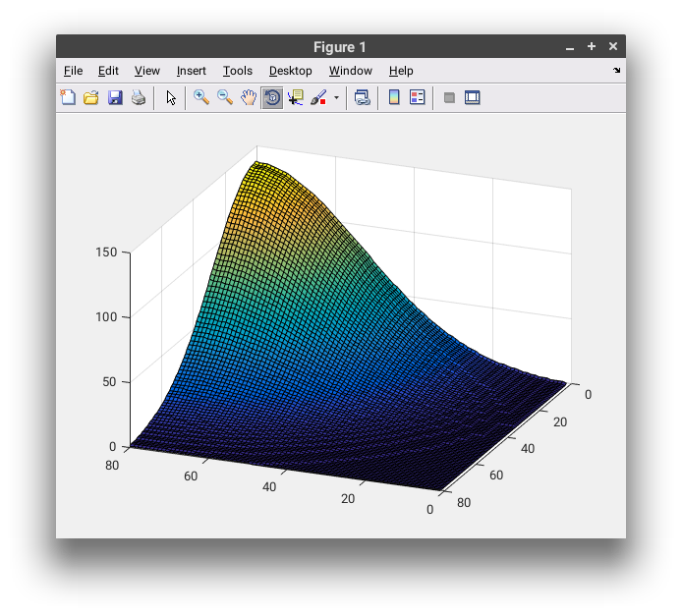Minimize the Figure 1 window
682x616 pixels.
(570, 47)
